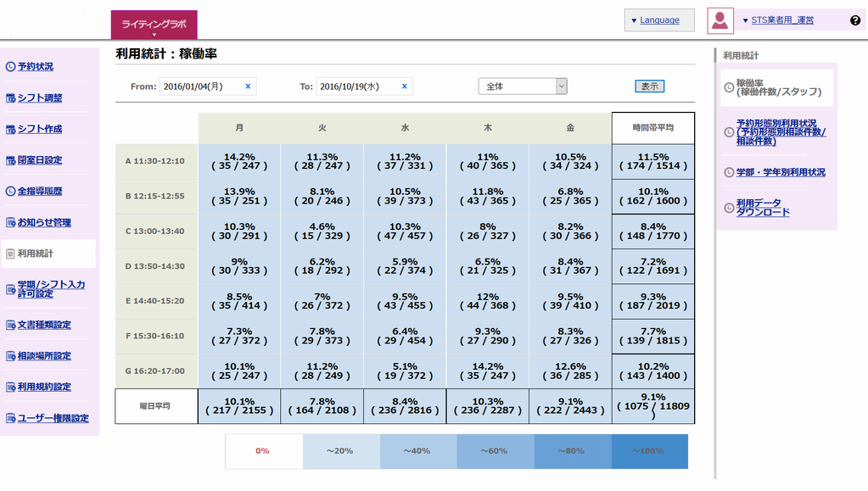Clear the To date with x icon
The height and width of the screenshot is (491, 868).
click(404, 86)
